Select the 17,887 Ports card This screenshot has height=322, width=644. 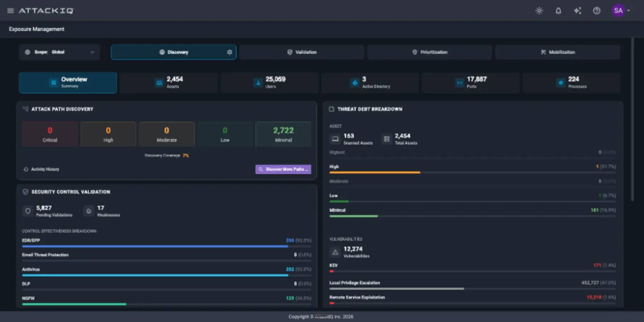[x=470, y=83]
